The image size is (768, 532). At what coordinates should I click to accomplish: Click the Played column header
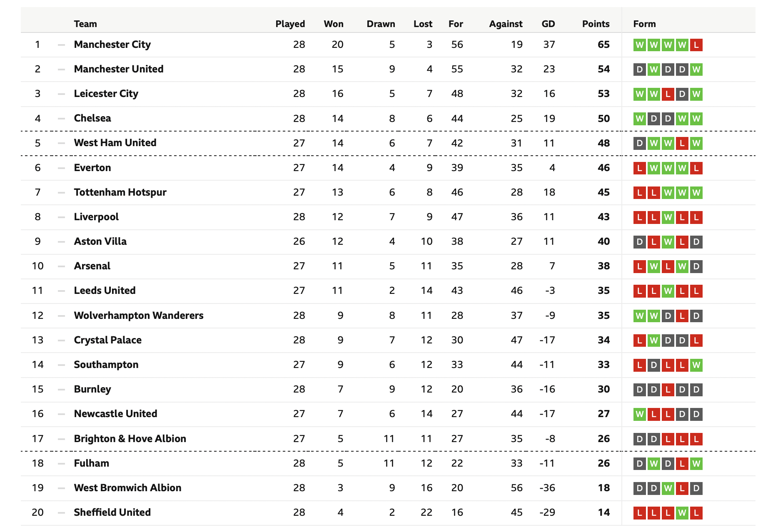[x=290, y=24]
